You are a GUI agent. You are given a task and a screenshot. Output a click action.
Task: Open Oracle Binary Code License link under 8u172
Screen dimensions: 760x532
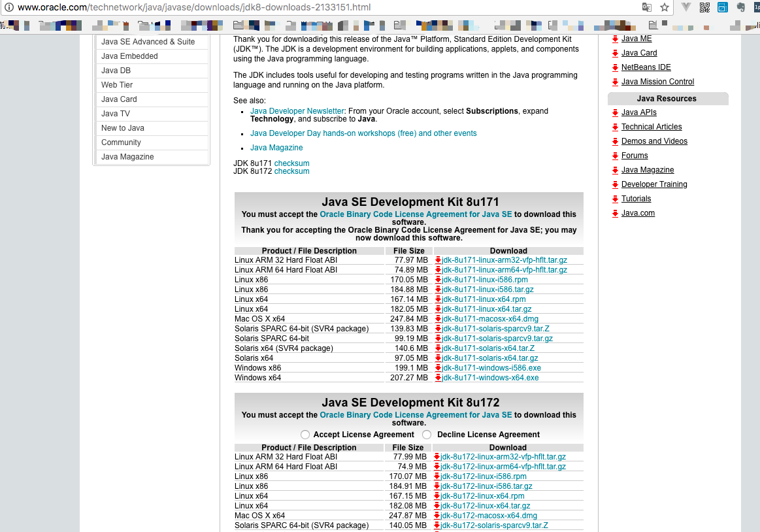(416, 415)
